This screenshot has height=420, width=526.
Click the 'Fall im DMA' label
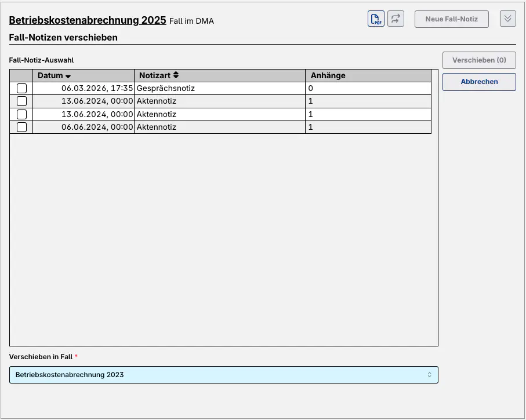191,21
